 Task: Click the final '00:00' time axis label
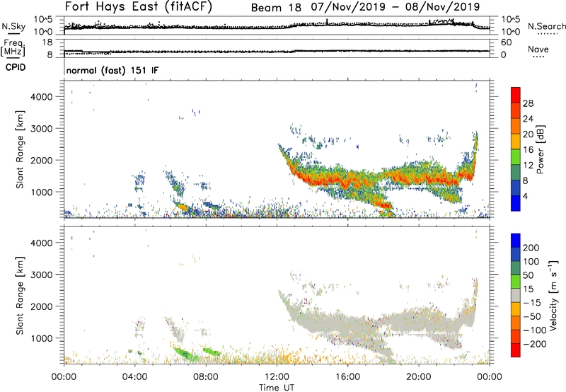490,377
